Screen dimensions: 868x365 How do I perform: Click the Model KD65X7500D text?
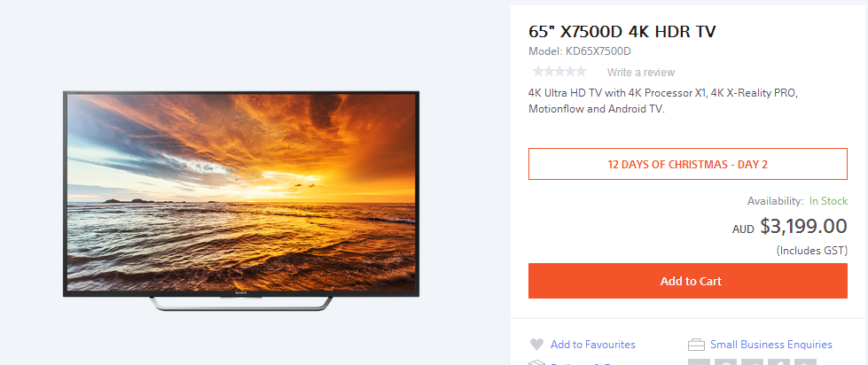580,51
